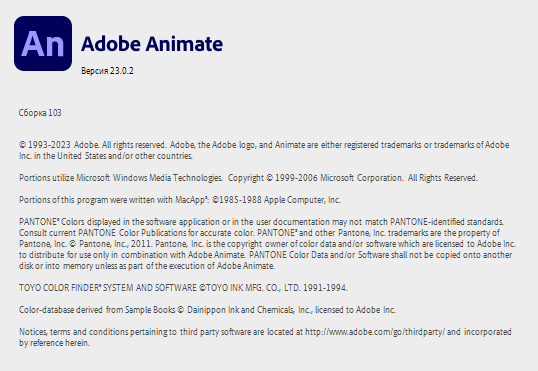
Task: Click the 'PANTONE® Colors displayed' paragraph start
Action: 70,222
